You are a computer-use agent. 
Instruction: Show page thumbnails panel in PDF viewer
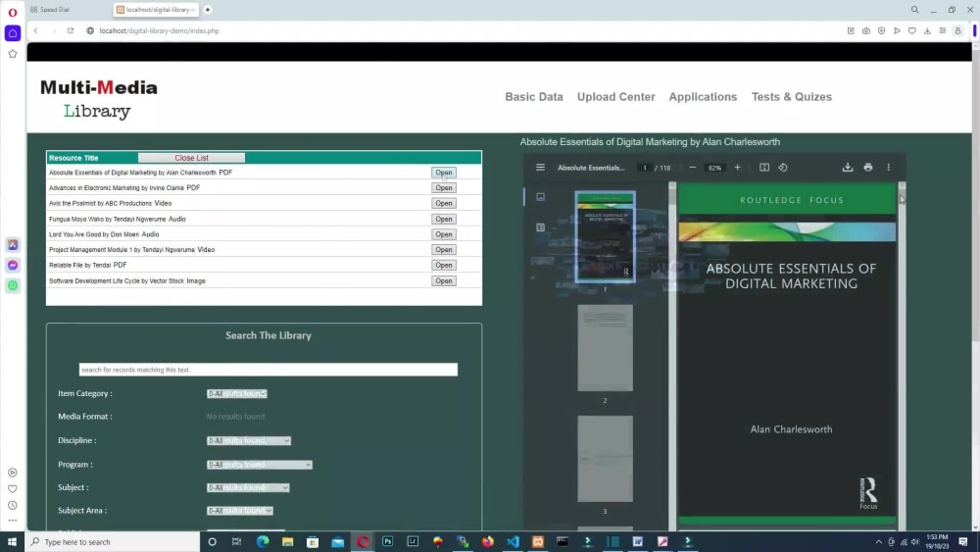coord(541,197)
